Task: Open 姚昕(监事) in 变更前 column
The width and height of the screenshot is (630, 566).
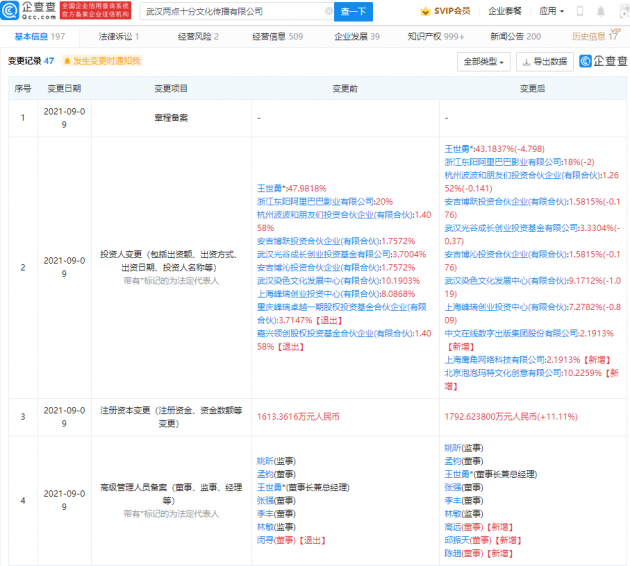Action: point(276,461)
